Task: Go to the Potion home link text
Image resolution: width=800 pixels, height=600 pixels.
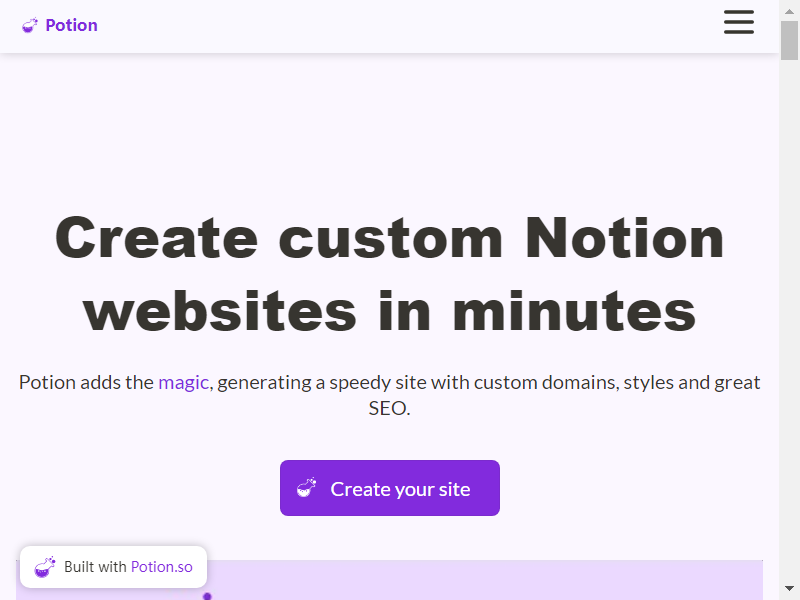Action: click(x=71, y=25)
